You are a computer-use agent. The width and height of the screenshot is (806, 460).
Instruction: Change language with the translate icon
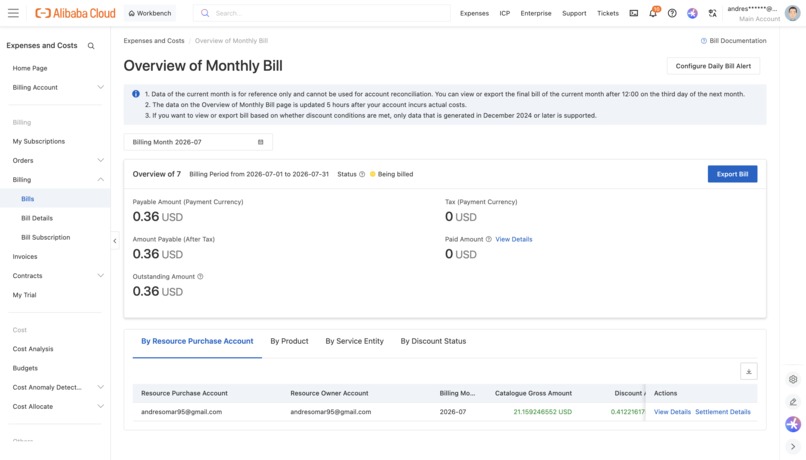[x=712, y=13]
